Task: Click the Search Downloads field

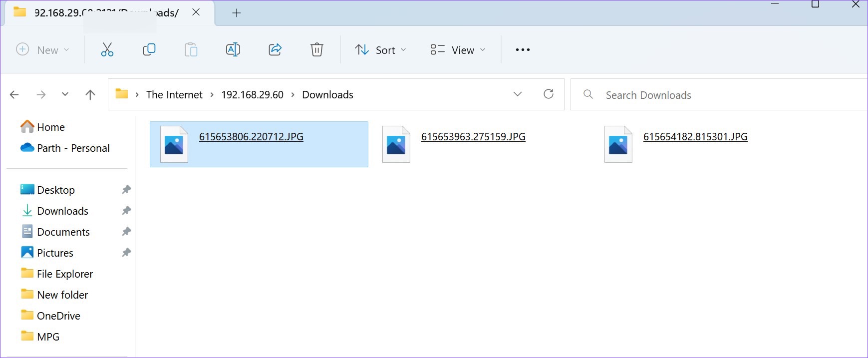Action: [719, 94]
